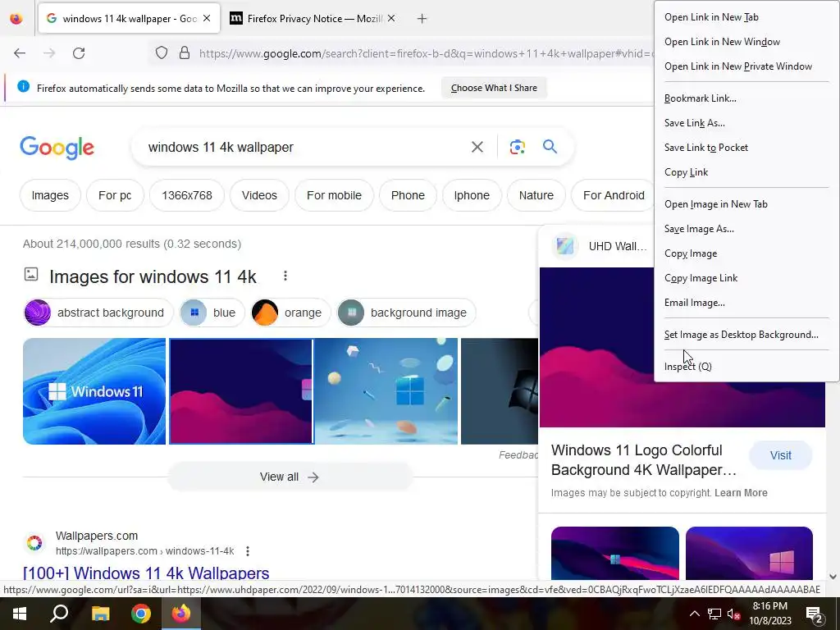This screenshot has width=840, height=630.
Task: Clear the Google search box text
Action: point(477,147)
